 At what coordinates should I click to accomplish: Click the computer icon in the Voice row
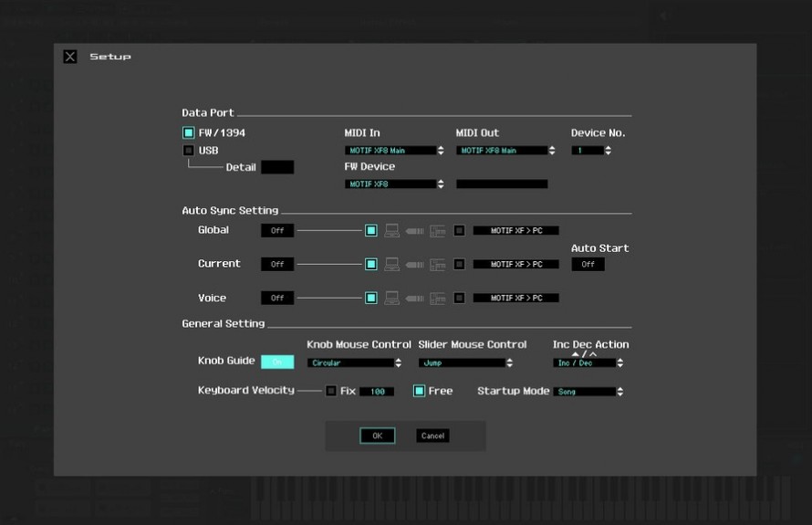391,299
